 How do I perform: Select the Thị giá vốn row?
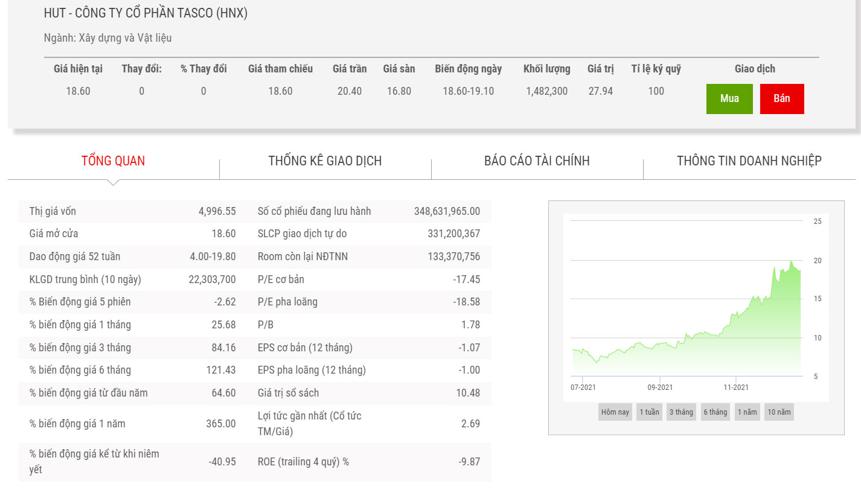point(133,211)
